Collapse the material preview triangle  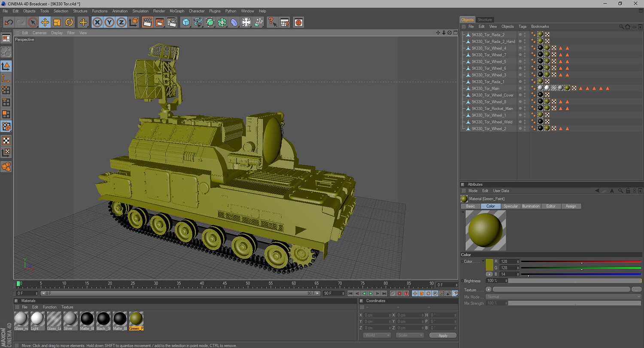(463, 212)
